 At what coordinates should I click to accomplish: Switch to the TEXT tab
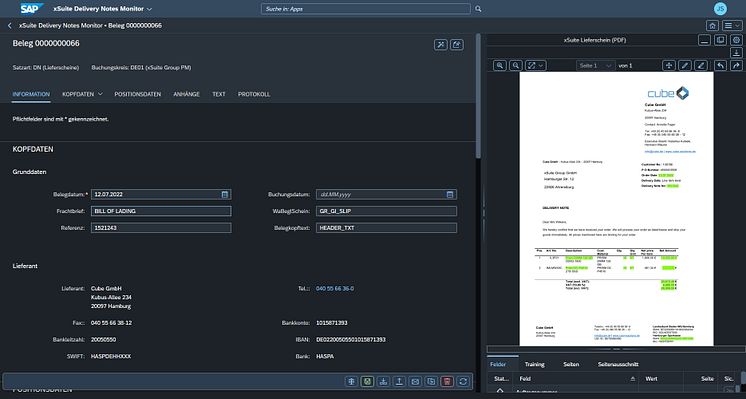pyautogui.click(x=219, y=94)
